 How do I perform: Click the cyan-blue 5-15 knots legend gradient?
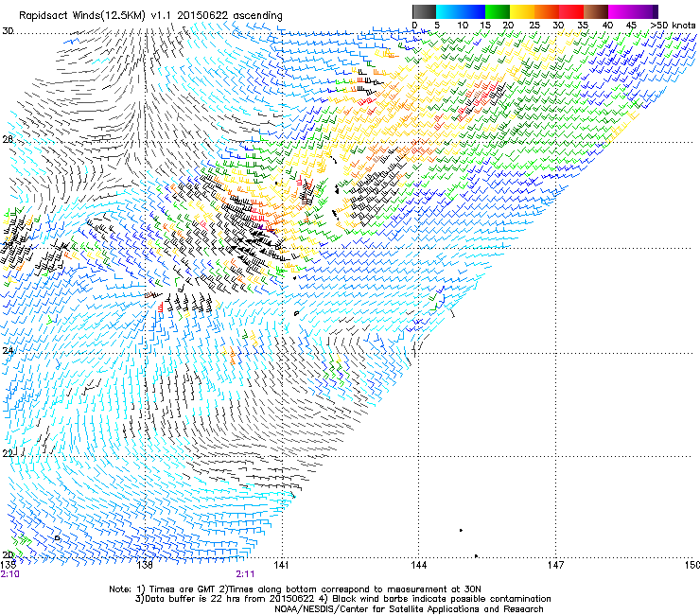(461, 11)
